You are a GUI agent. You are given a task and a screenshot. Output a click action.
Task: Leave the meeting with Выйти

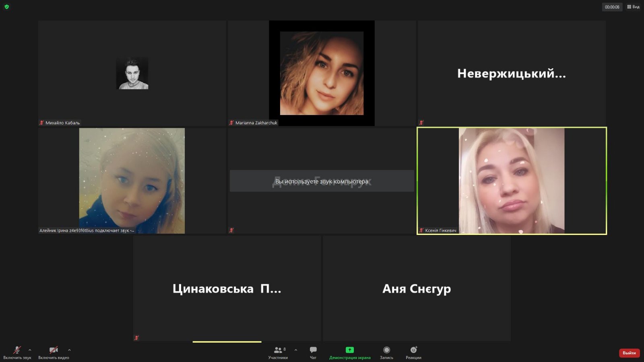coord(629,353)
